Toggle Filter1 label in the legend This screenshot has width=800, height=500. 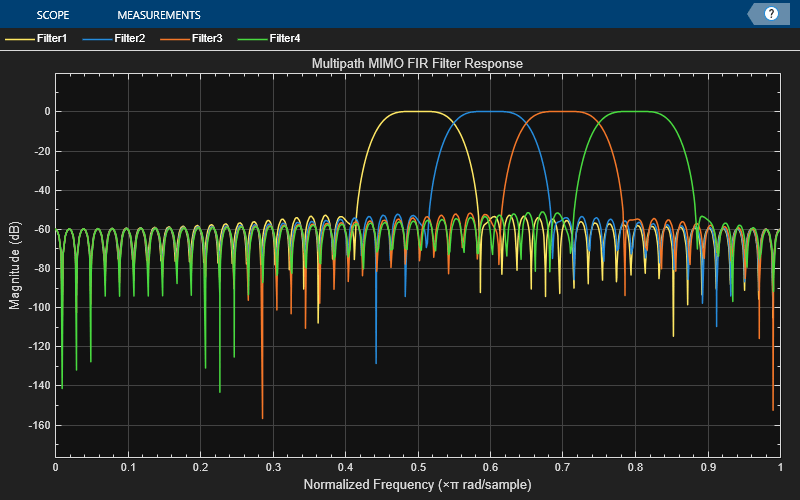click(x=51, y=39)
